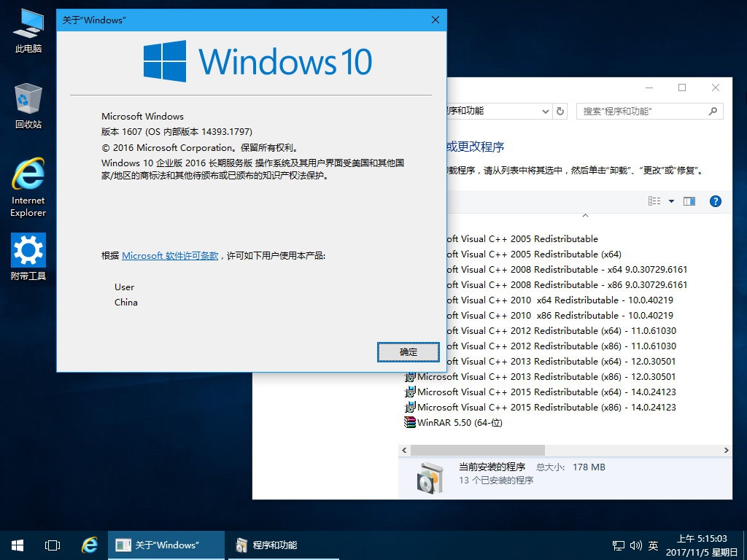Open the blue help question mark
This screenshot has width=747, height=560.
coord(715,201)
